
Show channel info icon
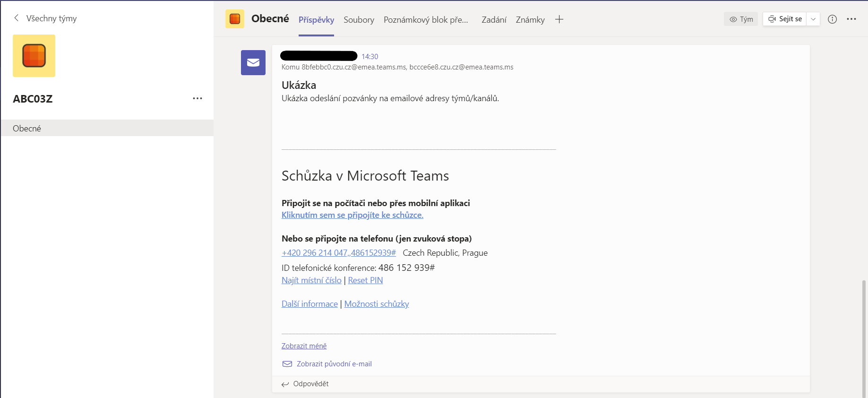(833, 19)
